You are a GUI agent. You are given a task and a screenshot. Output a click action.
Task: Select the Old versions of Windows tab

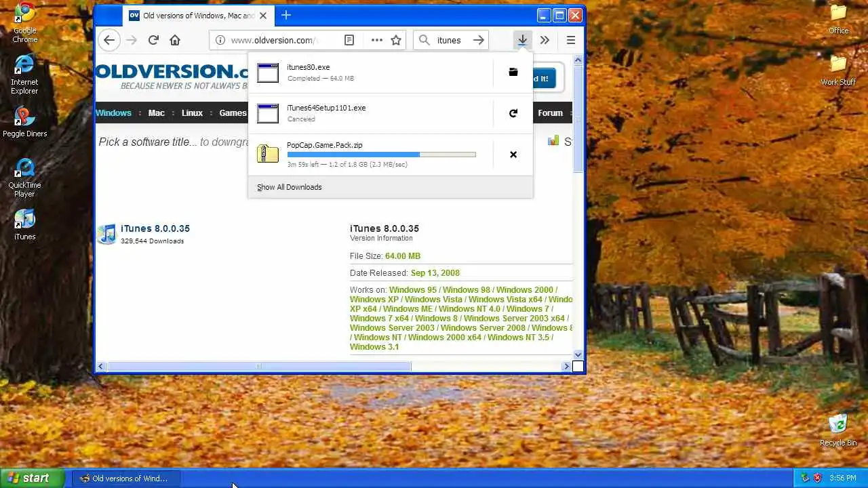(198, 15)
